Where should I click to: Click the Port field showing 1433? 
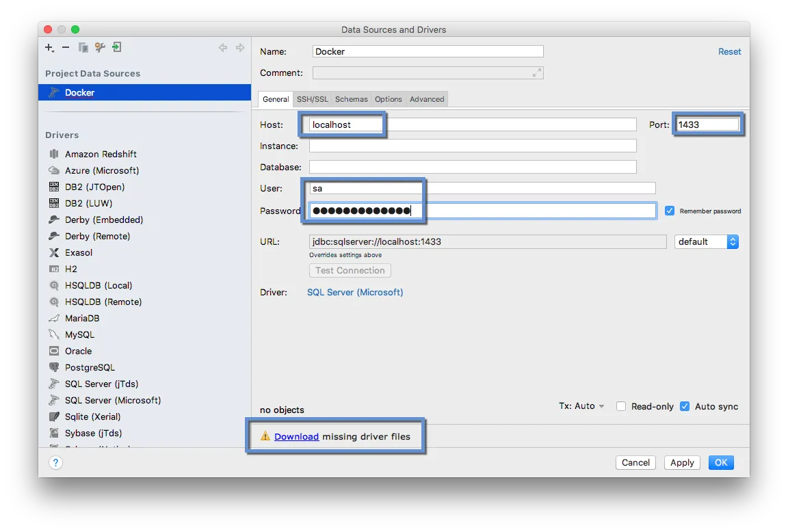coord(707,124)
